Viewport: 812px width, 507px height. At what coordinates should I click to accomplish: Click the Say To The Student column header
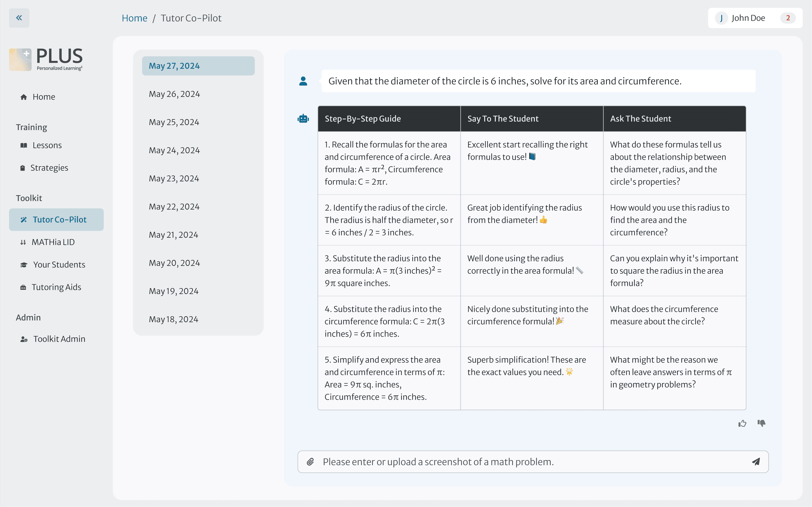click(x=532, y=118)
